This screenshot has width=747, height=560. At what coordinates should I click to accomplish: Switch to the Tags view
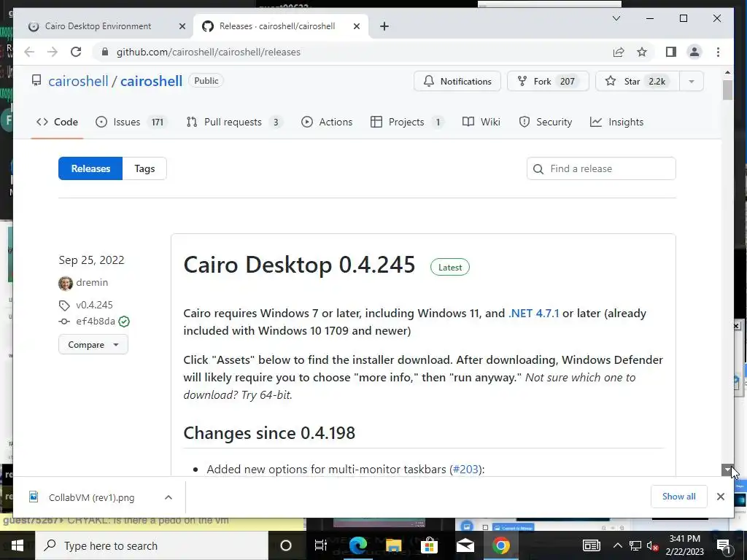144,168
